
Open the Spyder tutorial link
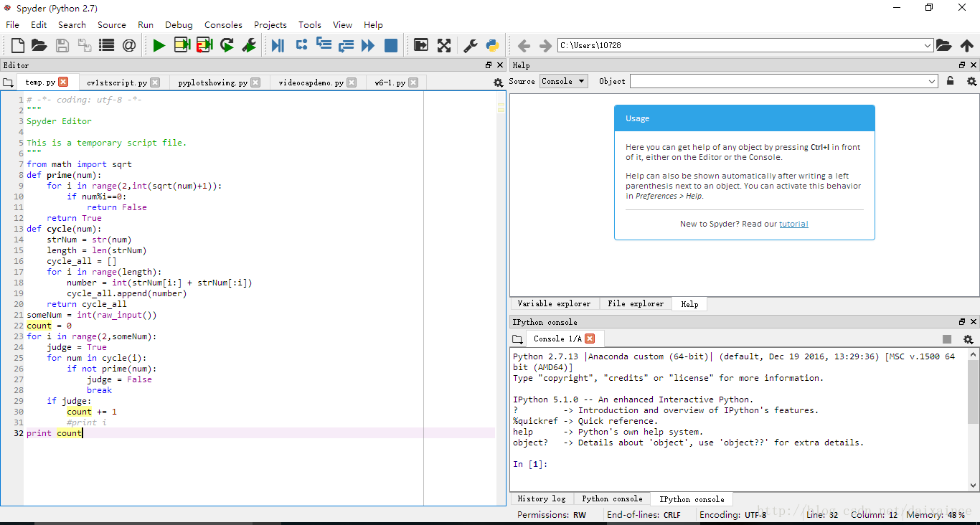pyautogui.click(x=793, y=224)
